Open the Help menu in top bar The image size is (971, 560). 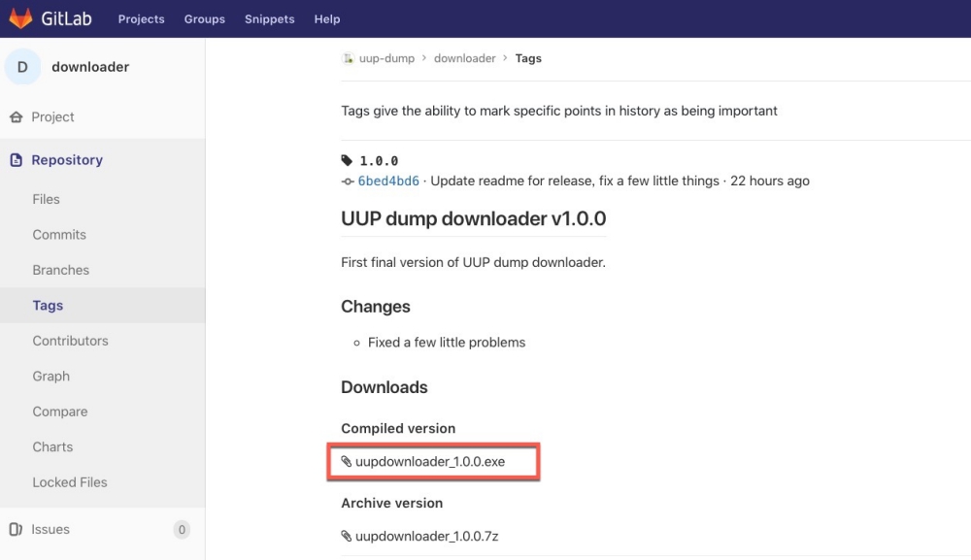coord(327,19)
